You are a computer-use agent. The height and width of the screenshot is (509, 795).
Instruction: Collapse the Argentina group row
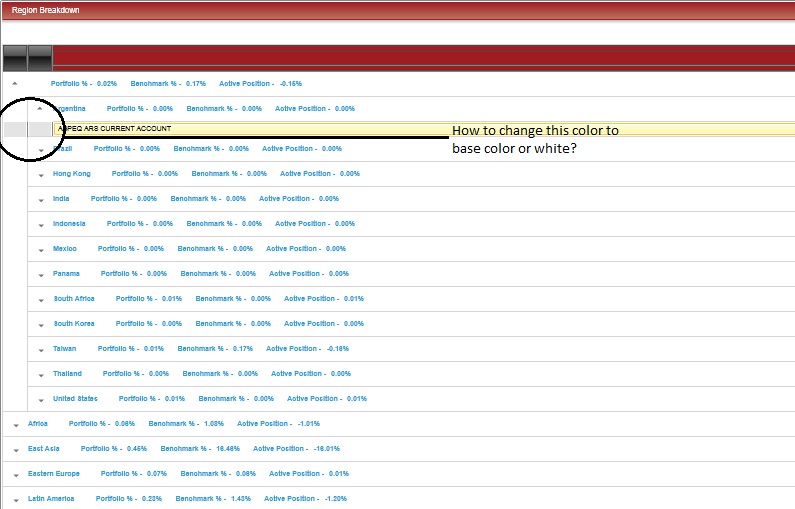click(40, 108)
